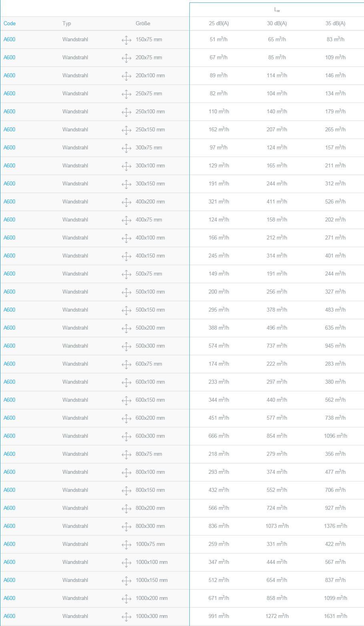Click the size icon beside 150x75 mm
364x626 pixels.
pos(127,40)
